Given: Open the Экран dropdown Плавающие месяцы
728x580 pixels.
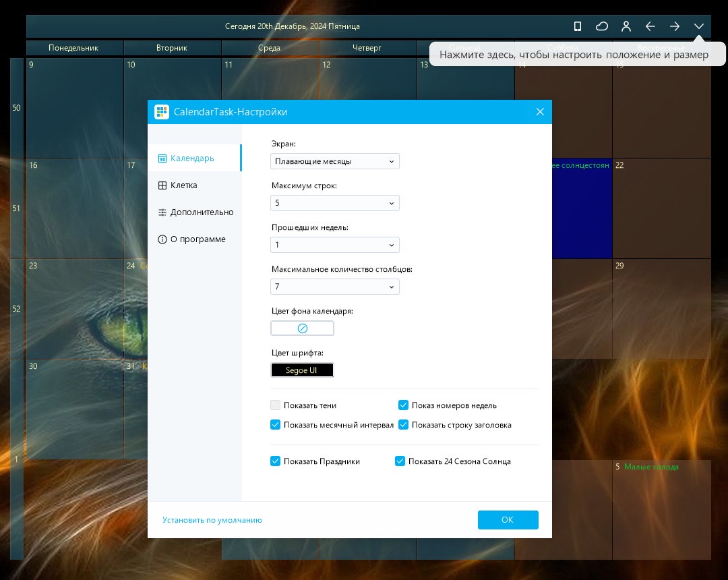Looking at the screenshot, I should [x=335, y=161].
